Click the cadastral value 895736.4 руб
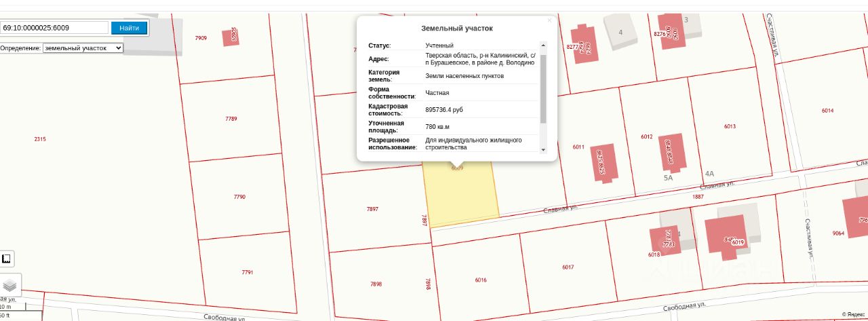 pyautogui.click(x=444, y=109)
